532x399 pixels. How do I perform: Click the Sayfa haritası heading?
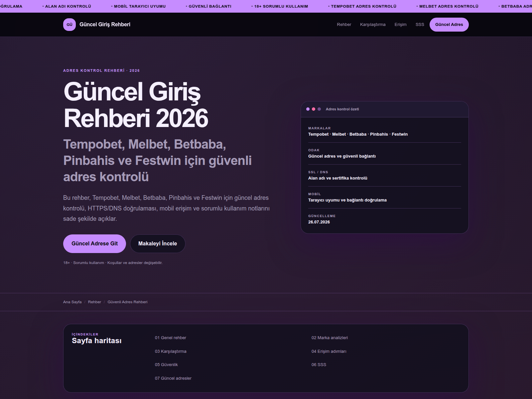96,341
